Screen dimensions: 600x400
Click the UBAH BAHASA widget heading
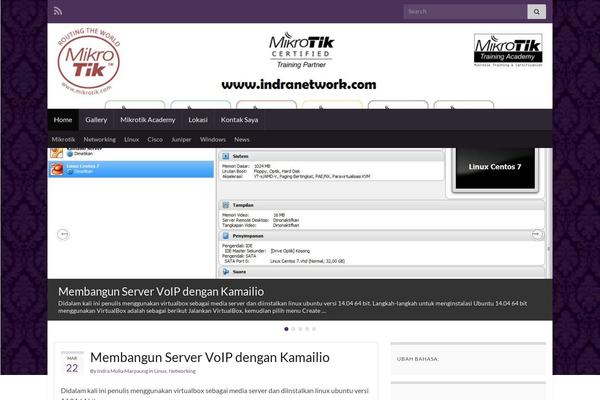tap(418, 359)
